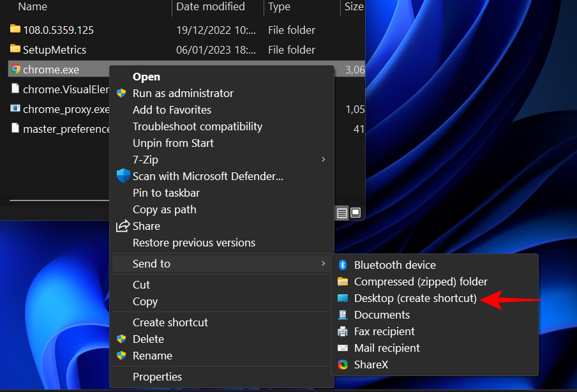Switch to thumbnail view using status bar icon
Viewport: 577px width, 392px height.
pyautogui.click(x=356, y=212)
